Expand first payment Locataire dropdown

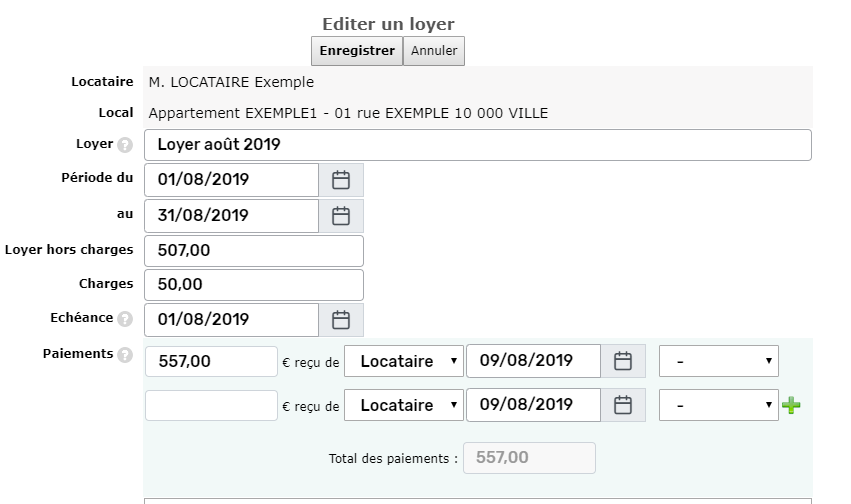click(404, 361)
